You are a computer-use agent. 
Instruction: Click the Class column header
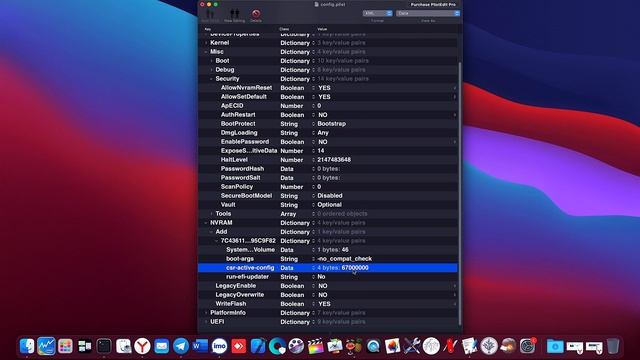point(284,29)
